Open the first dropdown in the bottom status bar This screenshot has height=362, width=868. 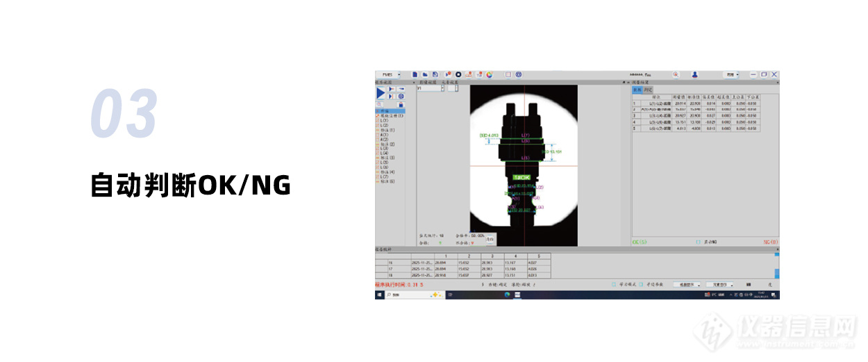686,284
